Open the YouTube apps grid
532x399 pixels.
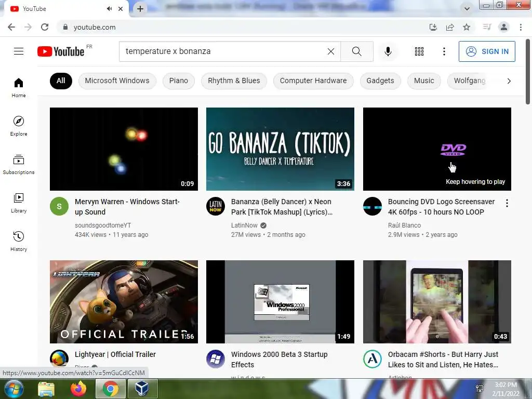(419, 51)
